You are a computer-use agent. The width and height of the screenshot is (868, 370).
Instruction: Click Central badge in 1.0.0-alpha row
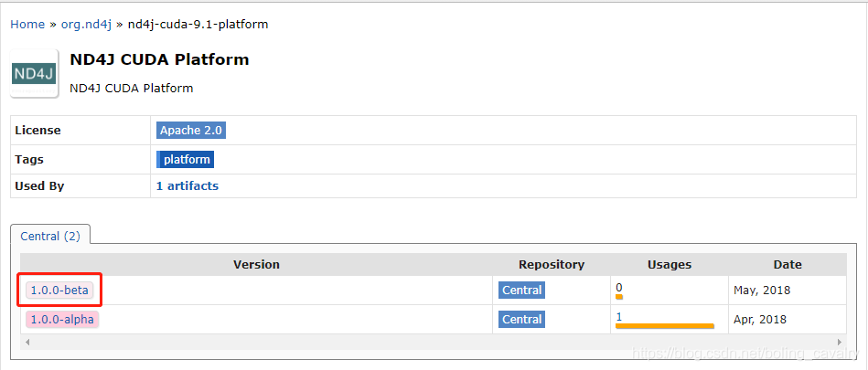(x=521, y=320)
